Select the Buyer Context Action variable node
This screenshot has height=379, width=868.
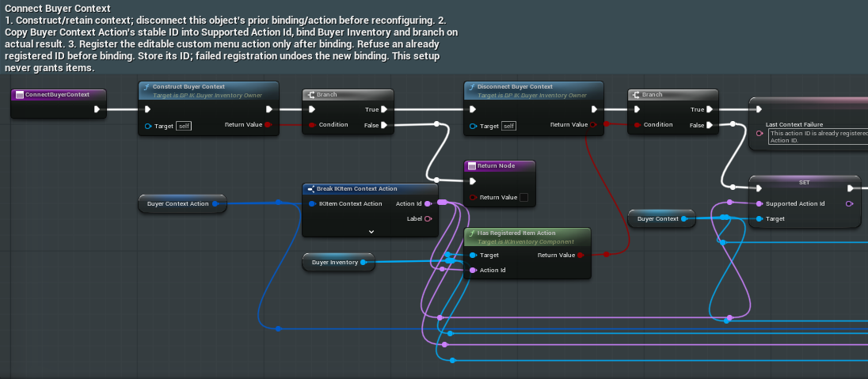pyautogui.click(x=182, y=203)
